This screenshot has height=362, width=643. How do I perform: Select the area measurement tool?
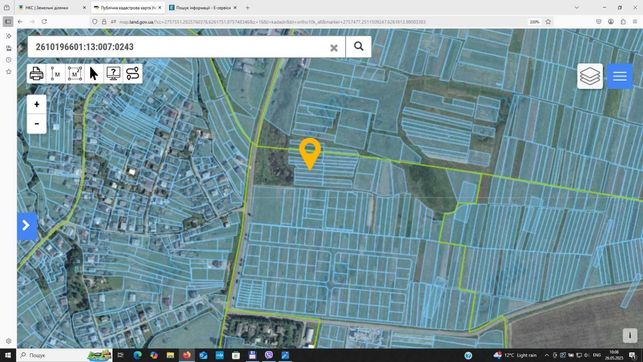(x=75, y=74)
